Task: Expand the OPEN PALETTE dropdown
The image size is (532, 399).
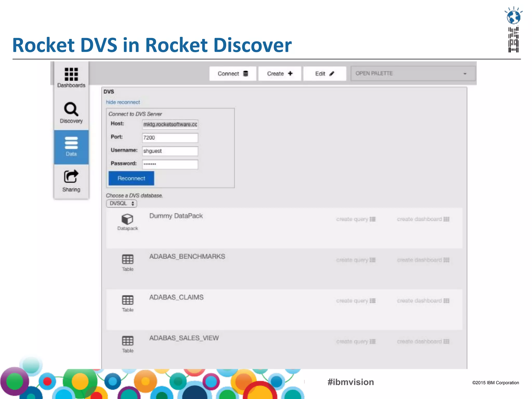Action: pyautogui.click(x=413, y=74)
